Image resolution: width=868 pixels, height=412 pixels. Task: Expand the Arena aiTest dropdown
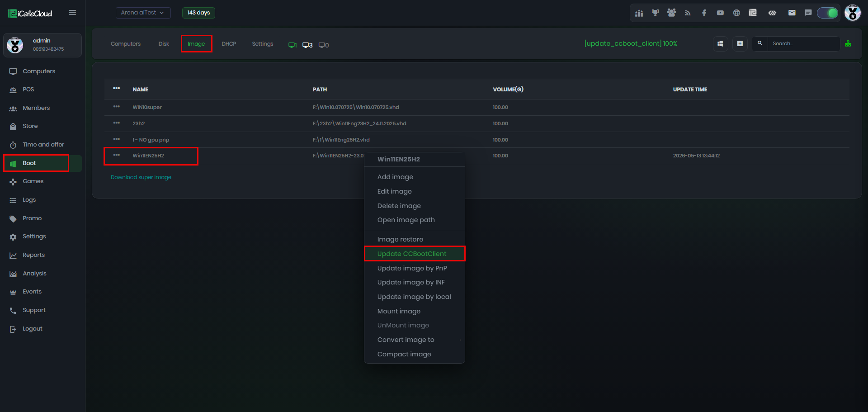pos(143,13)
